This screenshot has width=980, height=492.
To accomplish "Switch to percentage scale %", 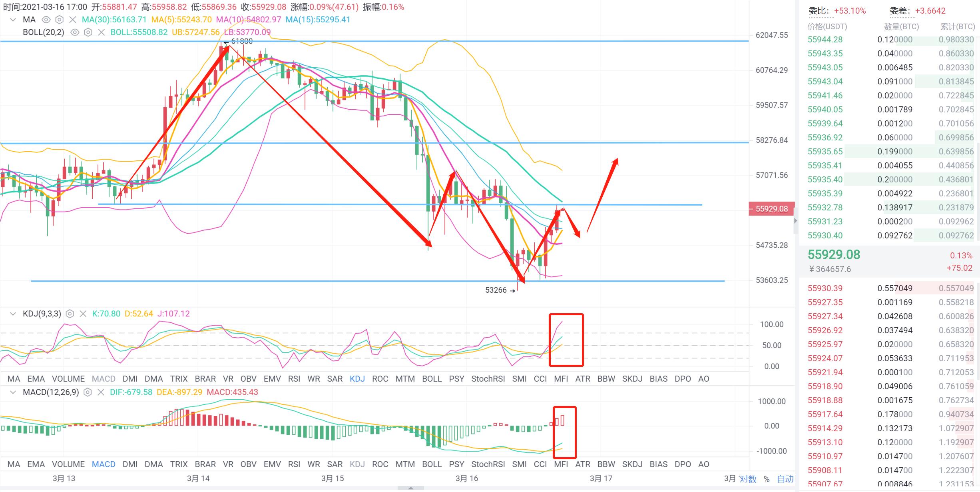I will tap(767, 479).
